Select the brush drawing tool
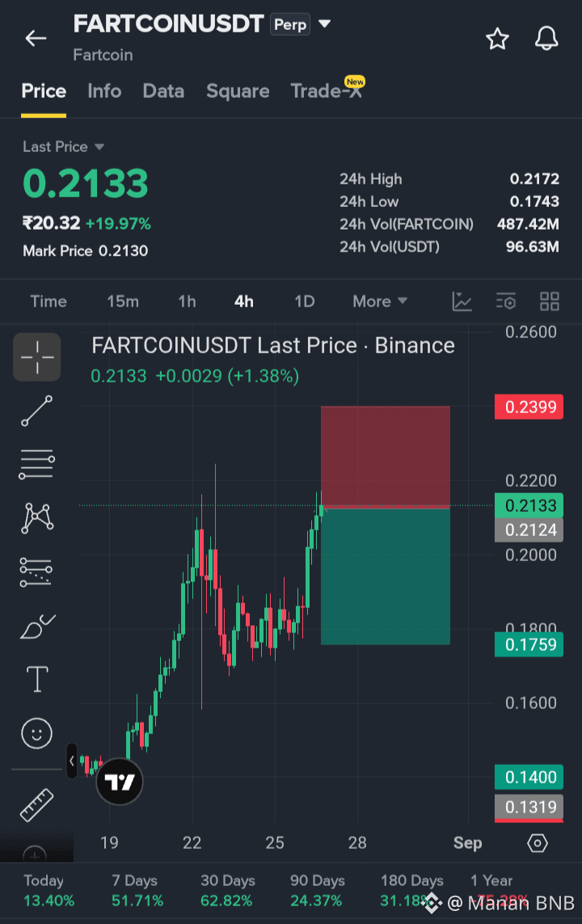Screen dimensions: 582x924 pyautogui.click(x=37, y=627)
